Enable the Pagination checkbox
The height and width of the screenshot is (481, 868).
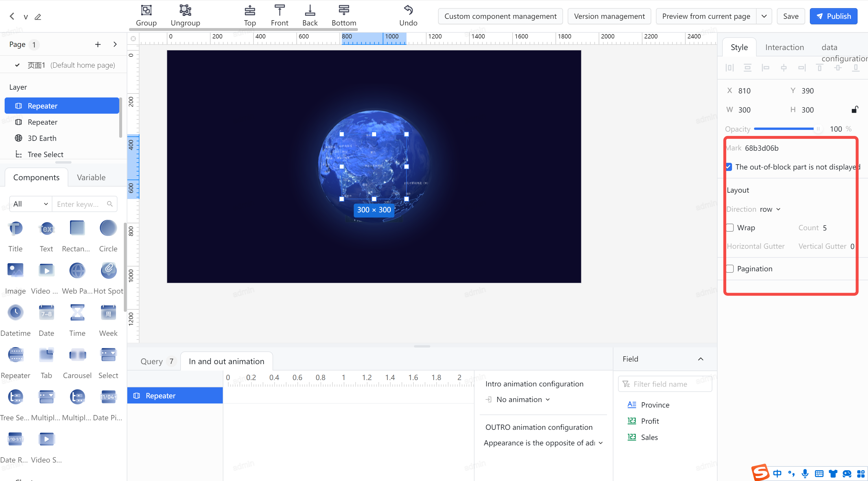[x=730, y=269]
